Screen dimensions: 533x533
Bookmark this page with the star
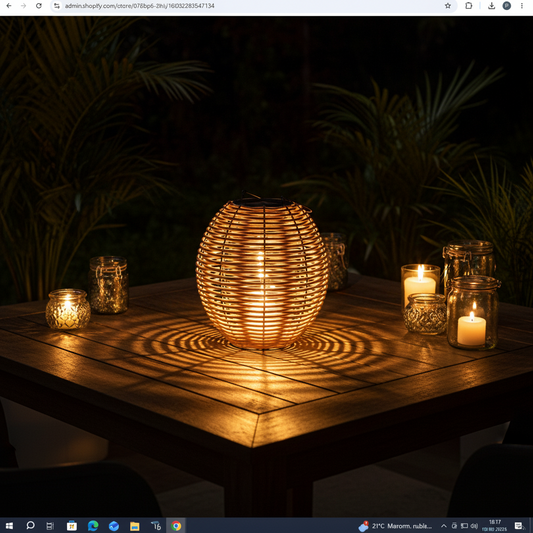pos(448,6)
